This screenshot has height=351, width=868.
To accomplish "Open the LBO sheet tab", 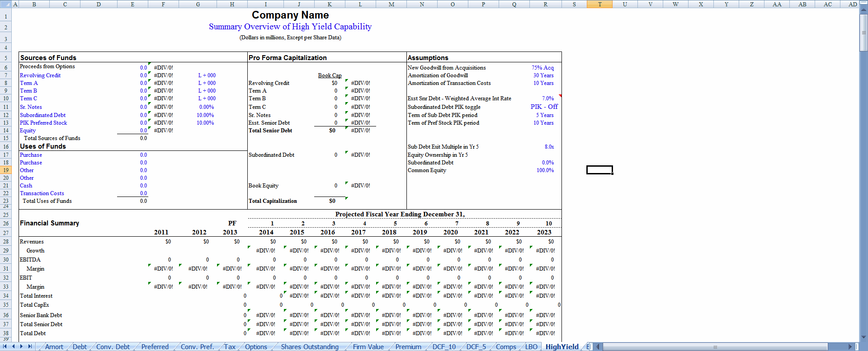I will coord(531,346).
